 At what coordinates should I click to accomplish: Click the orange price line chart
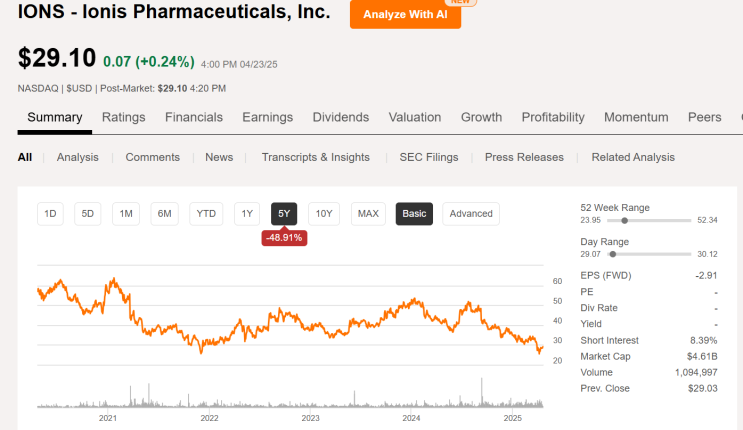pos(300,322)
